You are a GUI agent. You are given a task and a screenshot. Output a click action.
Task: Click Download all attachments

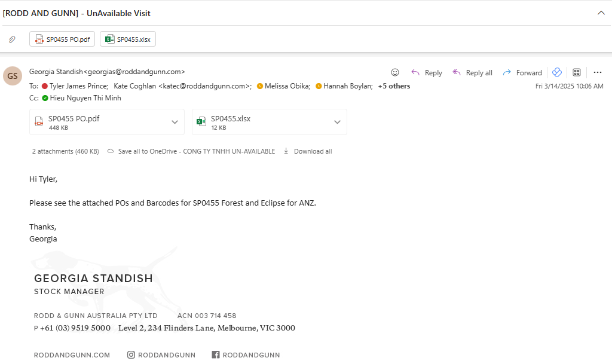(313, 151)
